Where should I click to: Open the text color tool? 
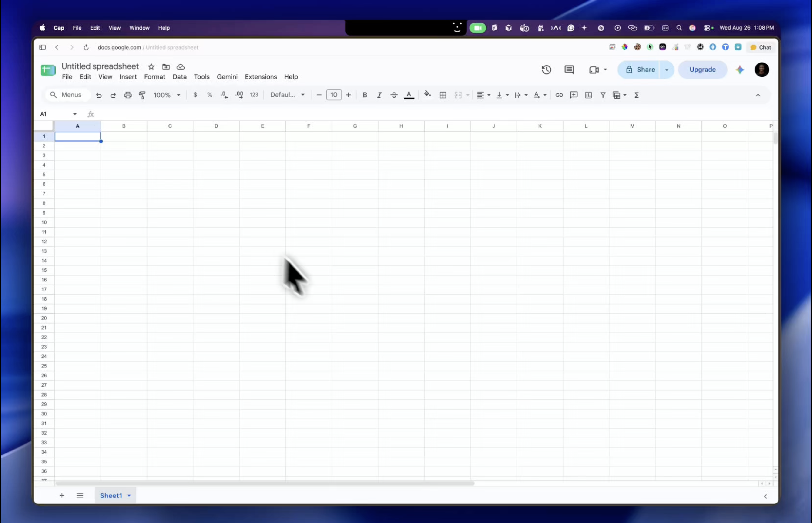pos(409,95)
